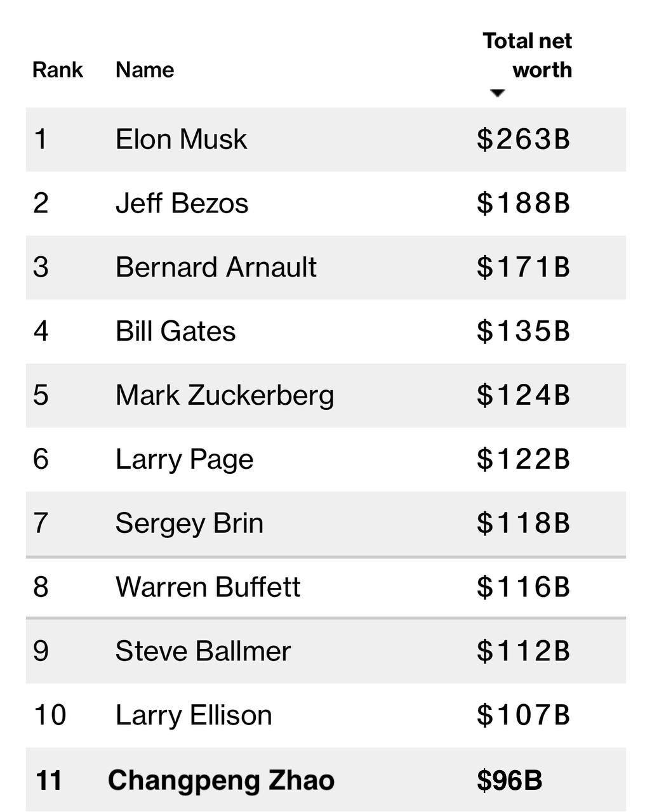This screenshot has width=652, height=812.
Task: Click the sort arrow under Total net worth
Action: (498, 93)
